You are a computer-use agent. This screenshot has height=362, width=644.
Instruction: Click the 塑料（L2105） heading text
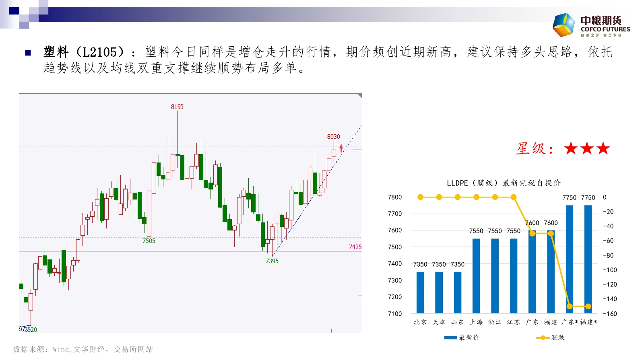84,52
